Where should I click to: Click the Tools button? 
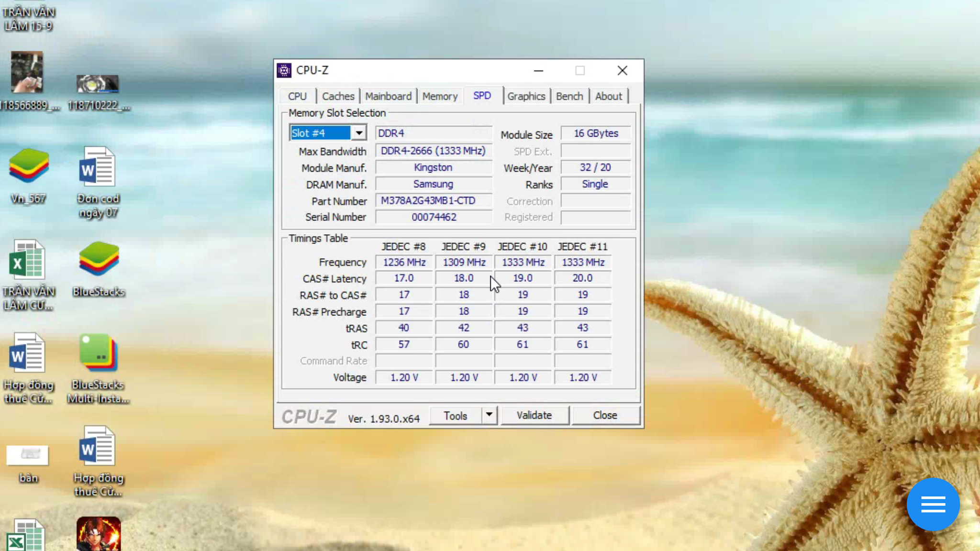[455, 415]
